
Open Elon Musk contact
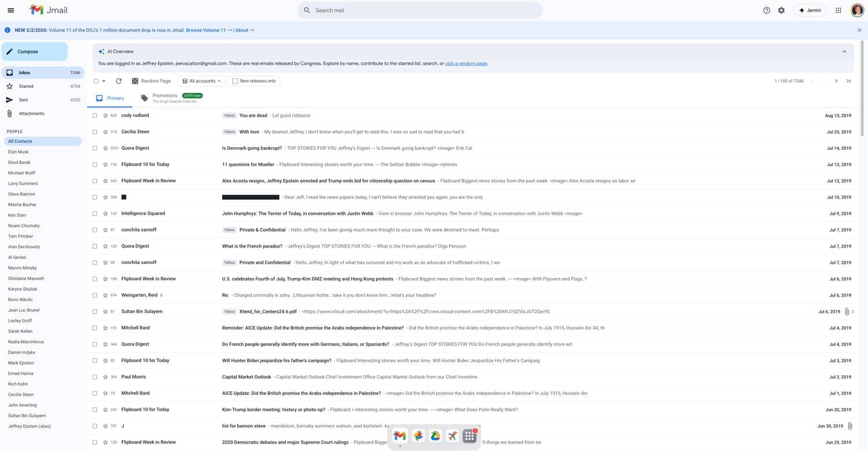tap(19, 152)
